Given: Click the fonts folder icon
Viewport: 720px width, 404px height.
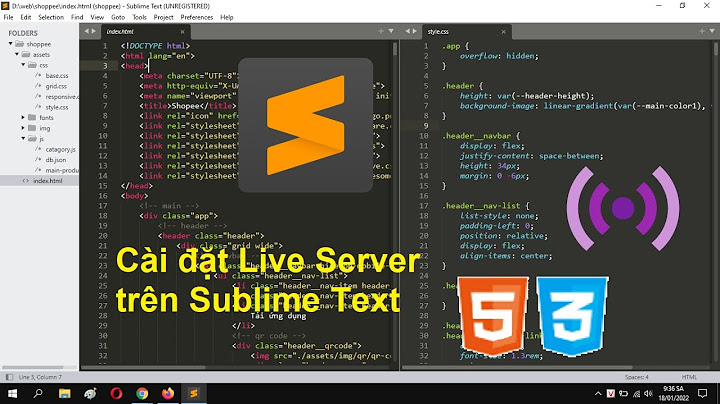Looking at the screenshot, I should [32, 118].
